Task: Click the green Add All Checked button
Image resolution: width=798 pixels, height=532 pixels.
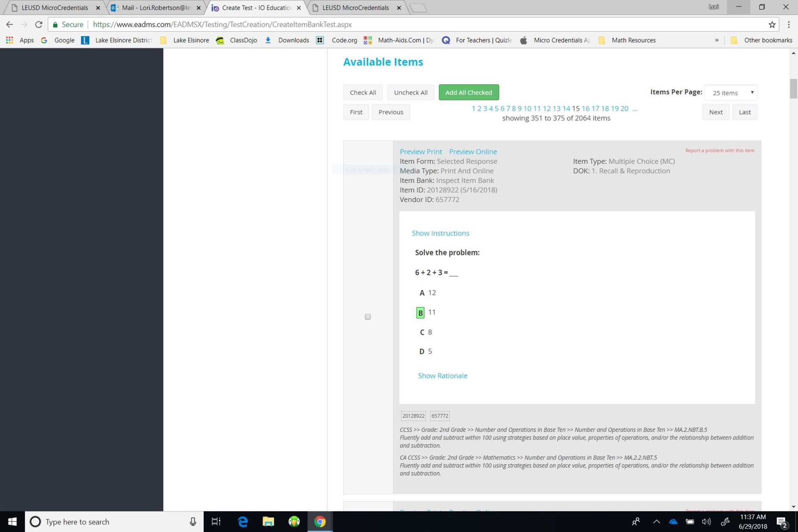Action: coord(468,92)
